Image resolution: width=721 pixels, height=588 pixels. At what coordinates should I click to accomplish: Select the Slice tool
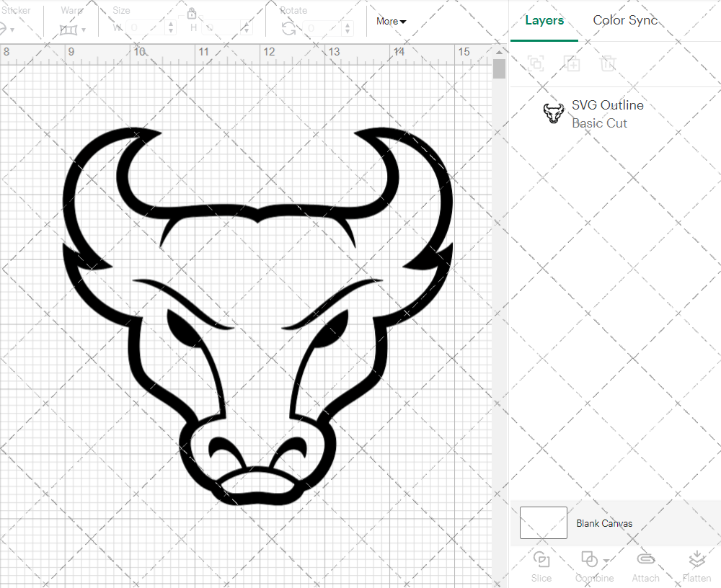tap(541, 566)
